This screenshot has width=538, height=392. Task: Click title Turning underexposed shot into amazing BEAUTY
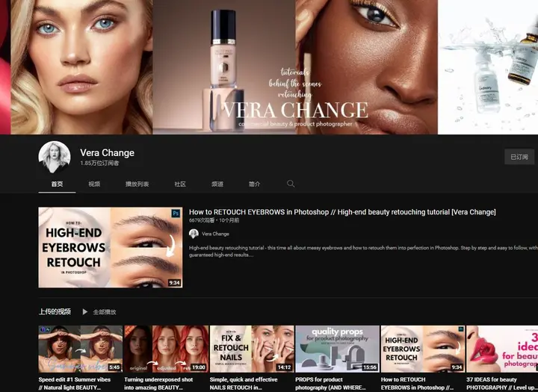tap(158, 384)
